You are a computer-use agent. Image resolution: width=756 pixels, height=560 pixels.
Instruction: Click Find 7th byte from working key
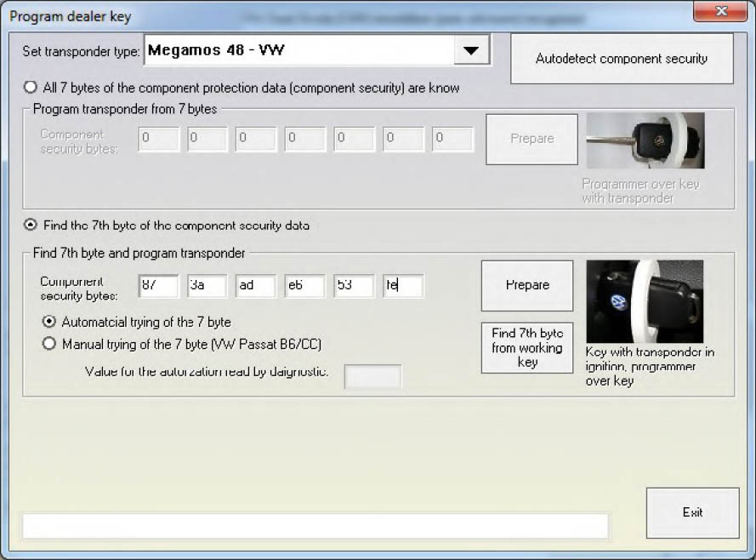coord(526,347)
